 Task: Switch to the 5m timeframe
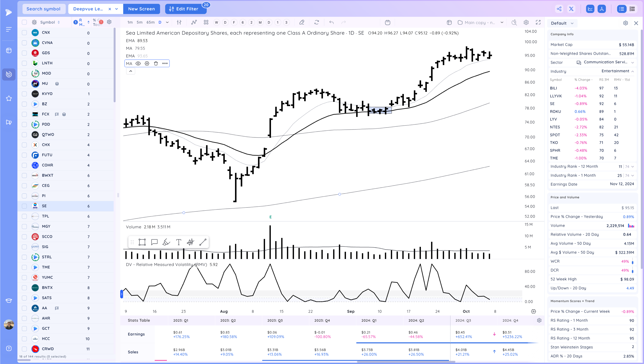[x=139, y=22]
